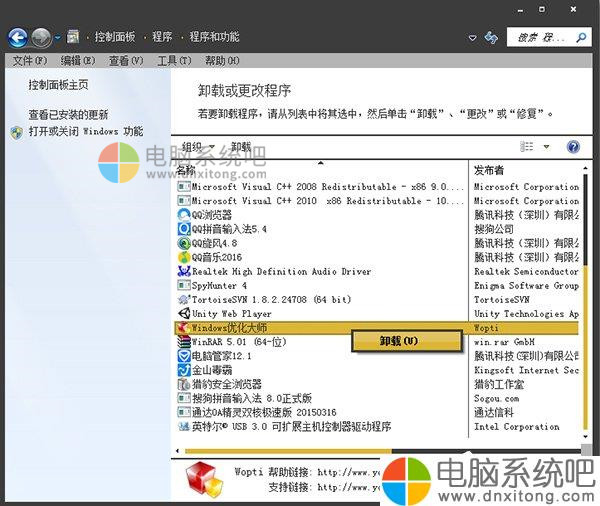Open the 文件(F) menu

pyautogui.click(x=29, y=60)
